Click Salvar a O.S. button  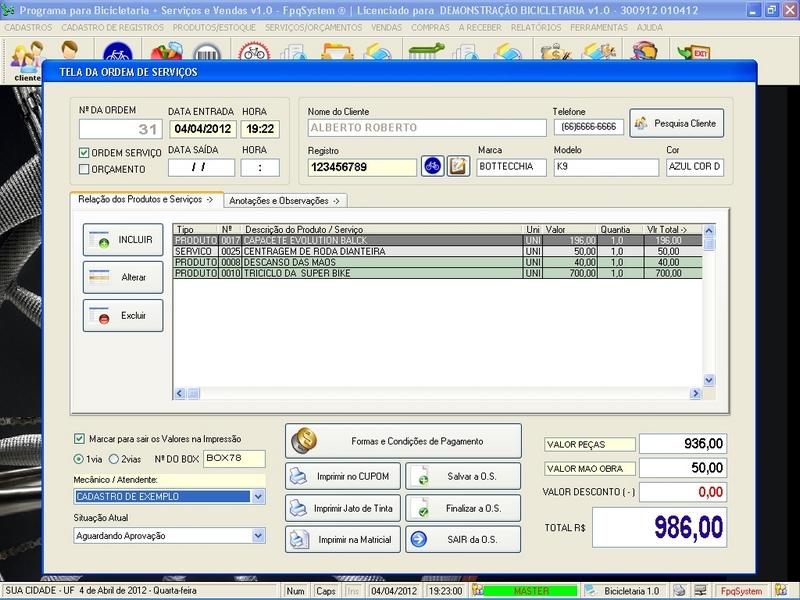[465, 477]
